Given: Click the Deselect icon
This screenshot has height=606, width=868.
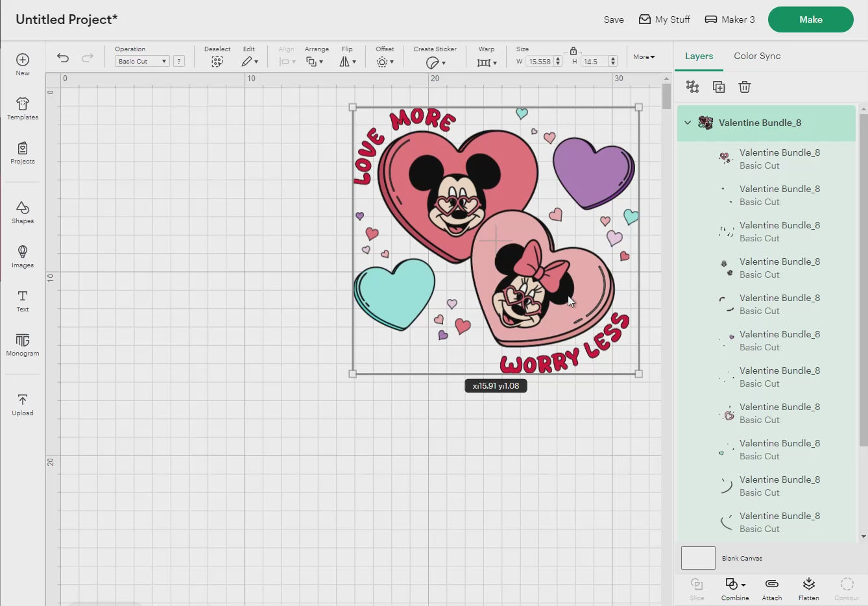Looking at the screenshot, I should coord(217,62).
